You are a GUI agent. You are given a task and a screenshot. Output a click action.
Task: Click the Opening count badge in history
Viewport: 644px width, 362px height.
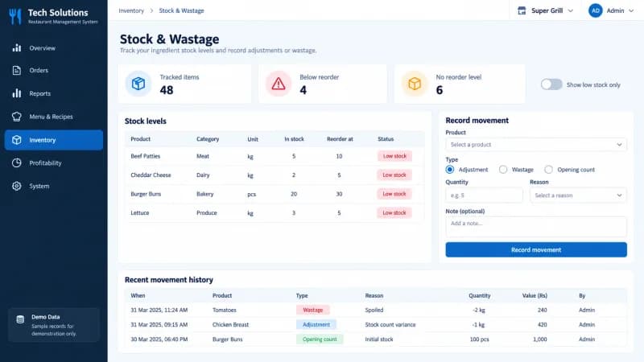[x=320, y=339]
